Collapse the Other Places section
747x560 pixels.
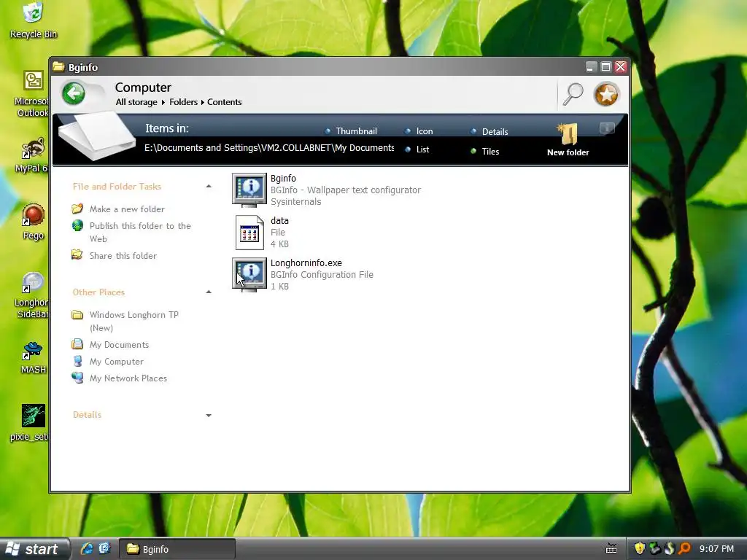click(x=209, y=292)
